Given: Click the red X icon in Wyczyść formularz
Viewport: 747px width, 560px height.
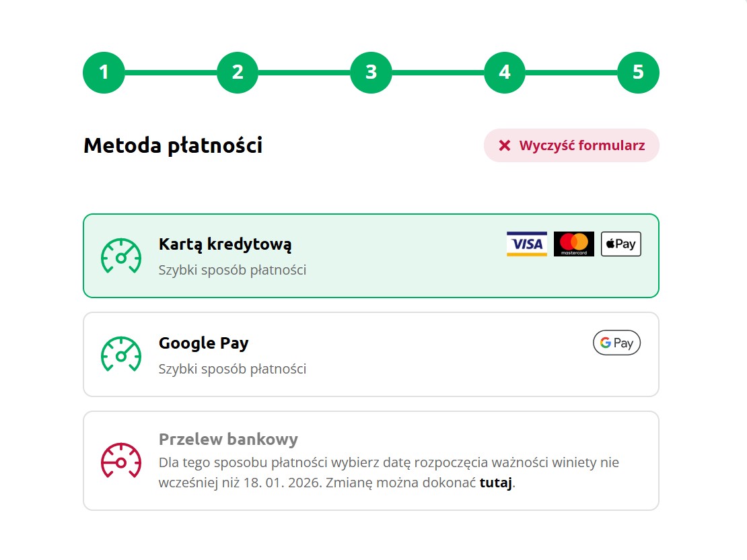Looking at the screenshot, I should click(x=503, y=145).
